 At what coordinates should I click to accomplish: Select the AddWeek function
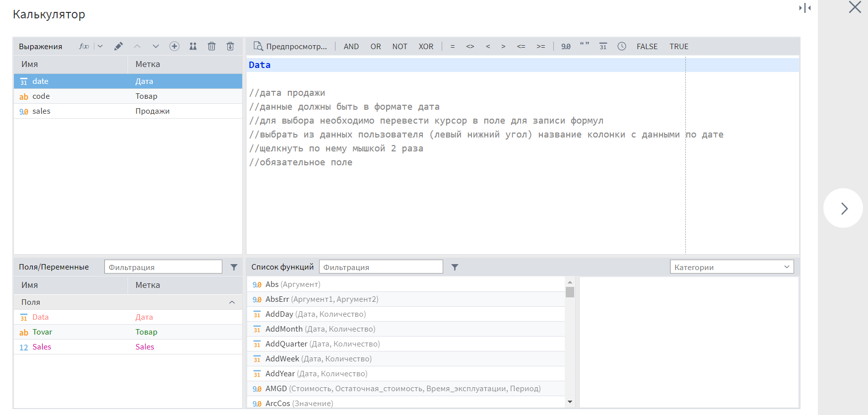[x=406, y=358]
